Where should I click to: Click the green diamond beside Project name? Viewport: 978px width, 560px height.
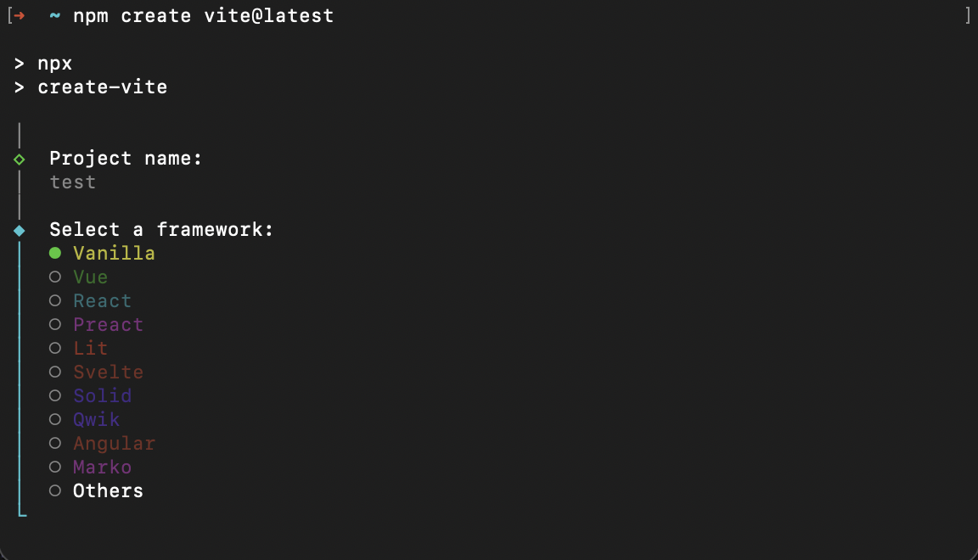[18, 158]
